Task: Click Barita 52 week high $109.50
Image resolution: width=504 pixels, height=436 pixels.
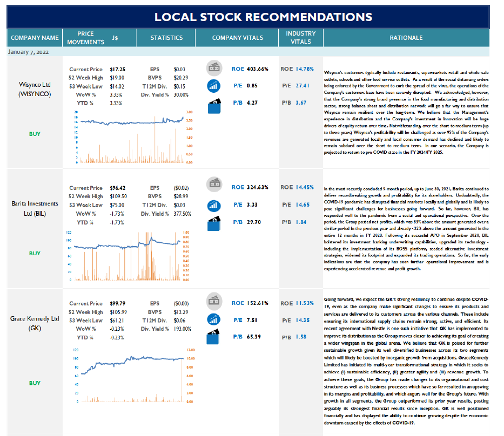Action: click(x=118, y=196)
